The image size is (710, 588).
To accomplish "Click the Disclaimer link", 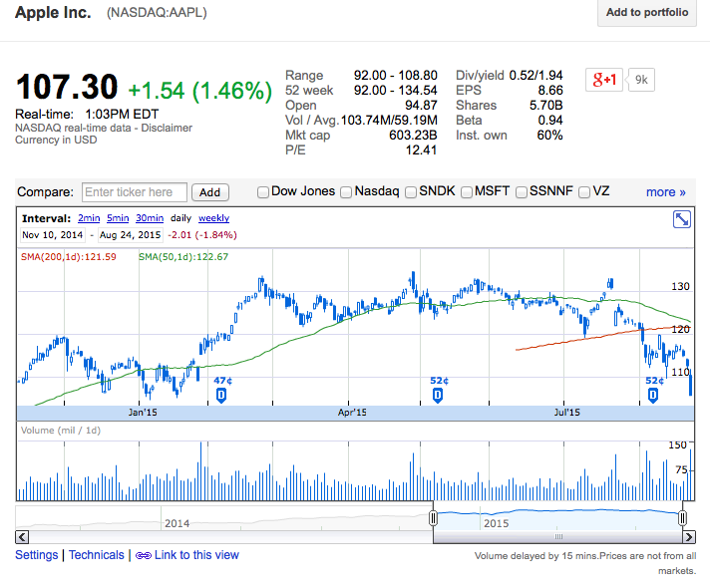I will click(x=167, y=129).
